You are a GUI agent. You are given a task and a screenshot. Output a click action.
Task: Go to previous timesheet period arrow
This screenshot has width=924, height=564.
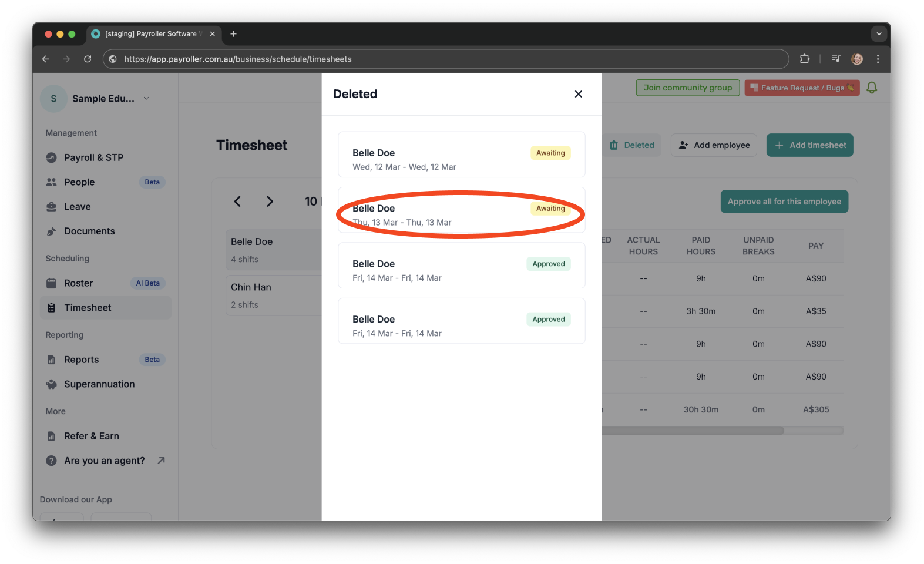point(237,202)
